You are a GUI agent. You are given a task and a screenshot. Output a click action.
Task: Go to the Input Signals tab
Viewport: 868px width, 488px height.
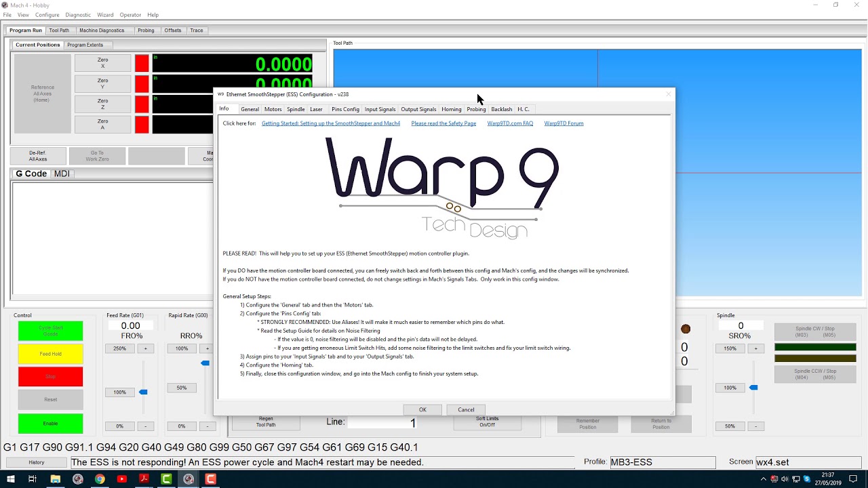coord(380,109)
